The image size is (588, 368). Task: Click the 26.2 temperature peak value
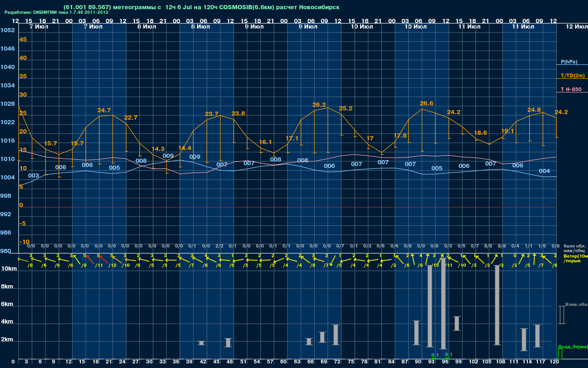pos(319,105)
